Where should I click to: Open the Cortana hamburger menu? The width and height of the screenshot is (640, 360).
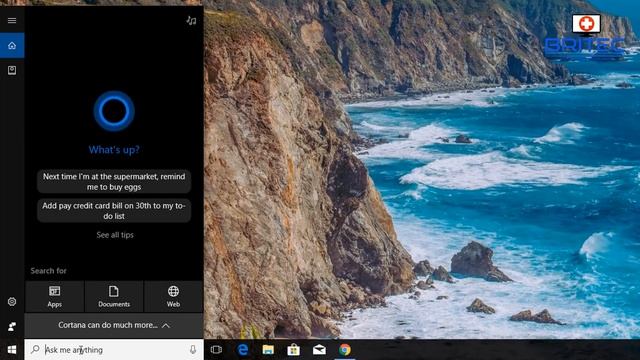[12, 20]
